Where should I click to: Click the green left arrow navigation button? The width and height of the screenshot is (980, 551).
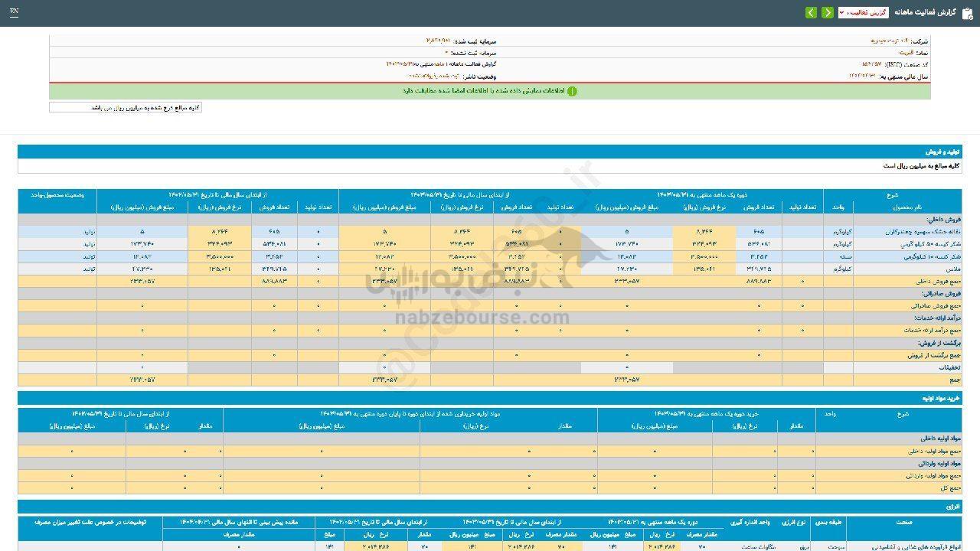812,13
